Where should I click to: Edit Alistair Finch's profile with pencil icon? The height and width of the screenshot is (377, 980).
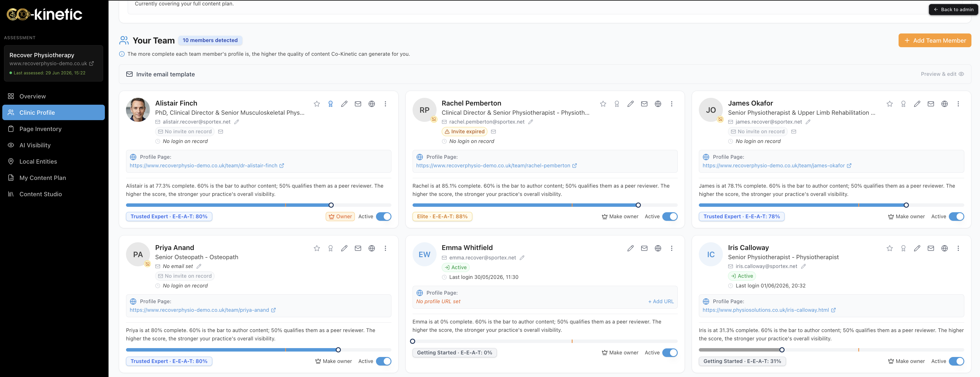pos(344,104)
